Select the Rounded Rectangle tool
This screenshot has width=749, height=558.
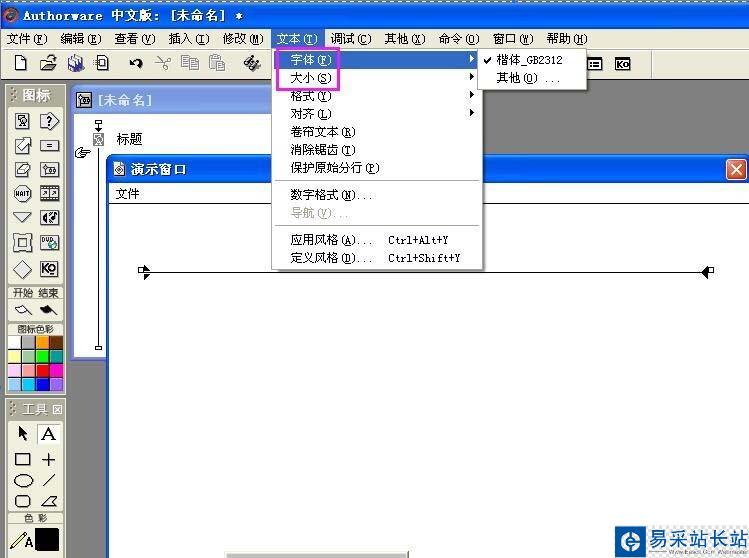(x=22, y=501)
